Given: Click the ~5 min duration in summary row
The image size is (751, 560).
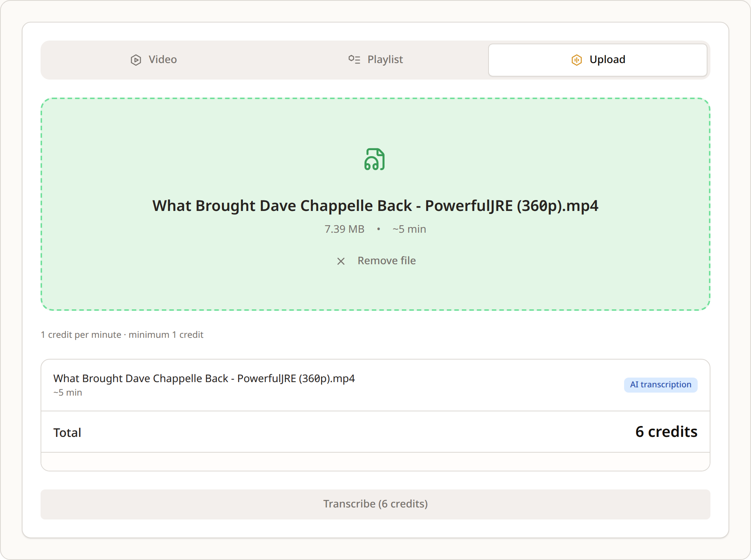Looking at the screenshot, I should click(x=68, y=393).
